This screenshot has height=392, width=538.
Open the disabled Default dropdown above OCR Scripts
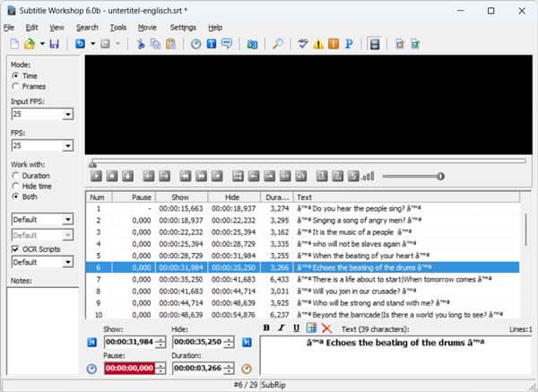(x=68, y=235)
